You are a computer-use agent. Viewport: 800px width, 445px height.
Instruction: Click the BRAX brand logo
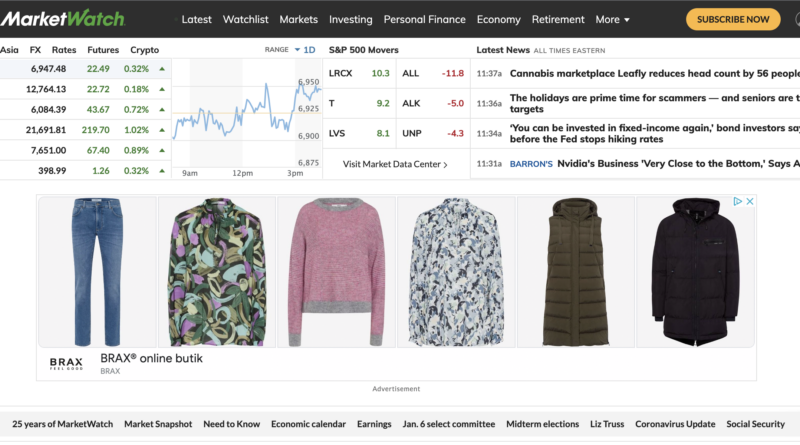coord(67,364)
